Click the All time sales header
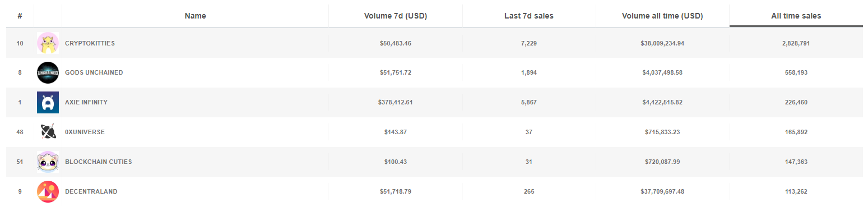The width and height of the screenshot is (868, 206). click(796, 16)
